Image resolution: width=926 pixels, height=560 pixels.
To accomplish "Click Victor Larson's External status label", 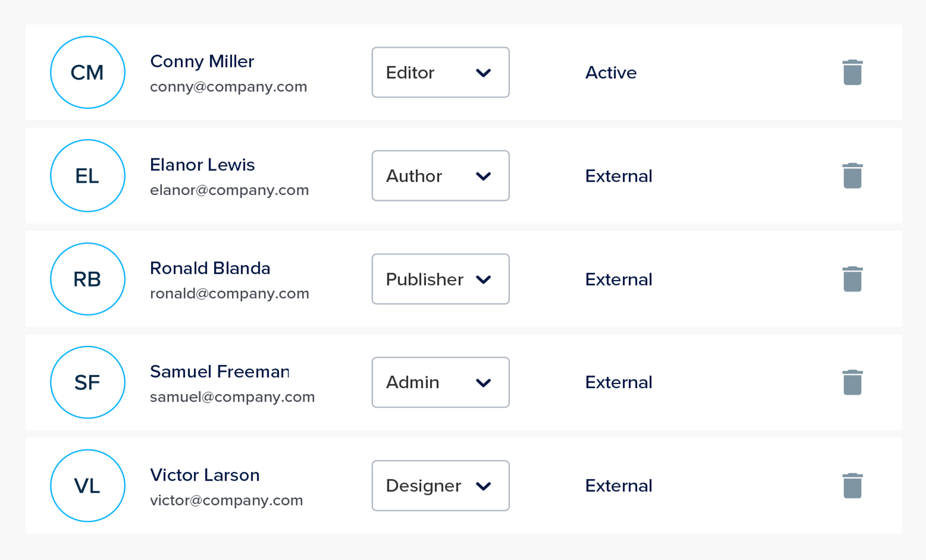I will 619,485.
